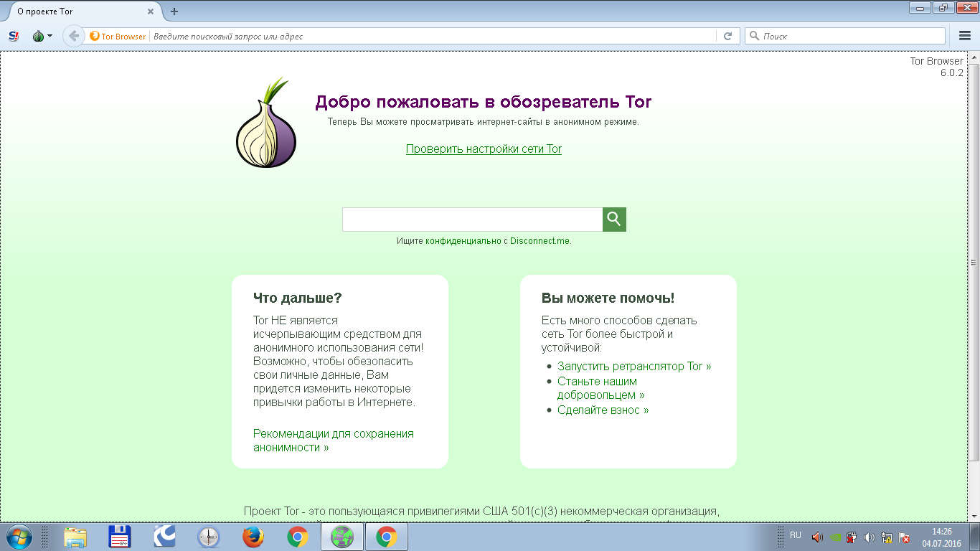Open the 'конфиденциально' link under the search box

tap(463, 241)
